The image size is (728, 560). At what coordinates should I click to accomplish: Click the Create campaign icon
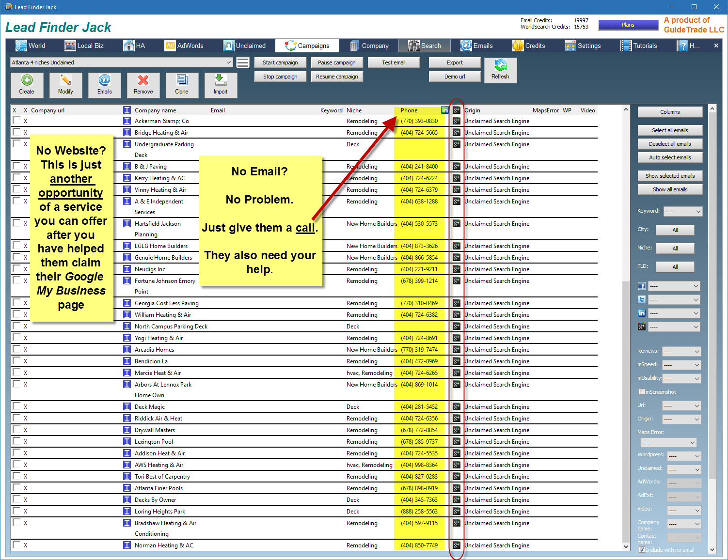[27, 85]
